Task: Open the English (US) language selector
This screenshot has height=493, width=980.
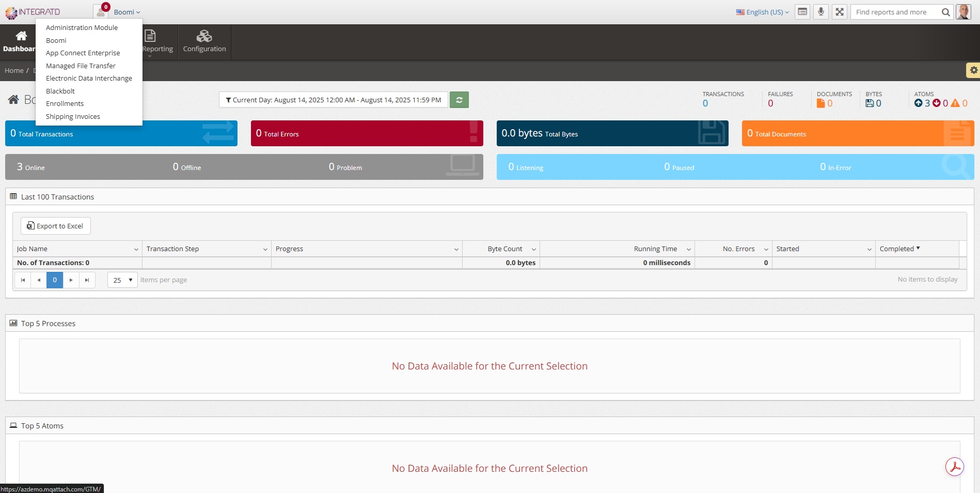Action: (x=762, y=12)
